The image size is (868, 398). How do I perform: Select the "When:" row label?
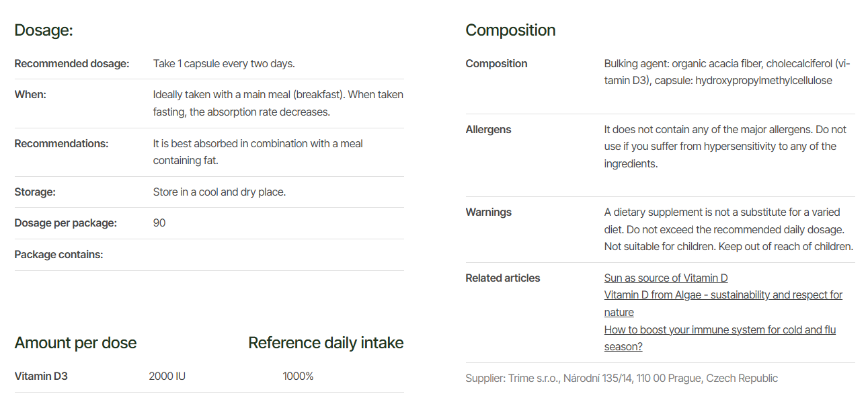tap(30, 95)
